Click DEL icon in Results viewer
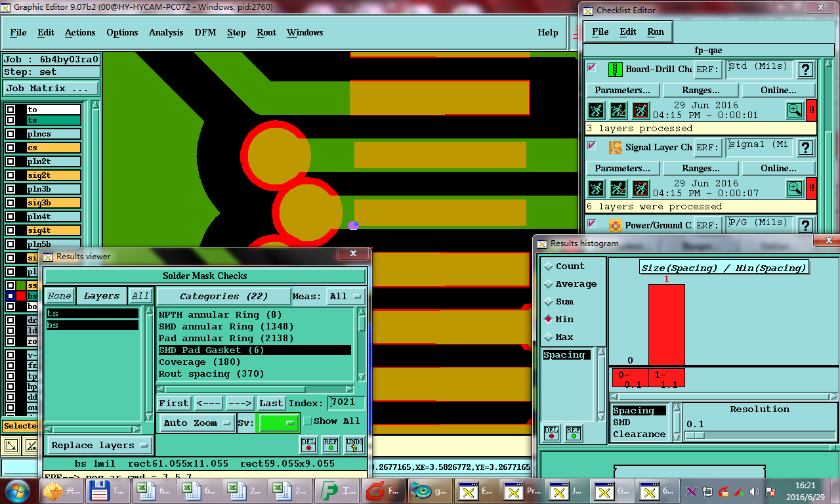The height and width of the screenshot is (504, 840). (308, 445)
